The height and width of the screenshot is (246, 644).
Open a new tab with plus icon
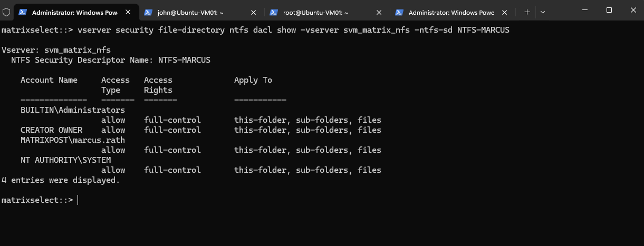pos(527,12)
